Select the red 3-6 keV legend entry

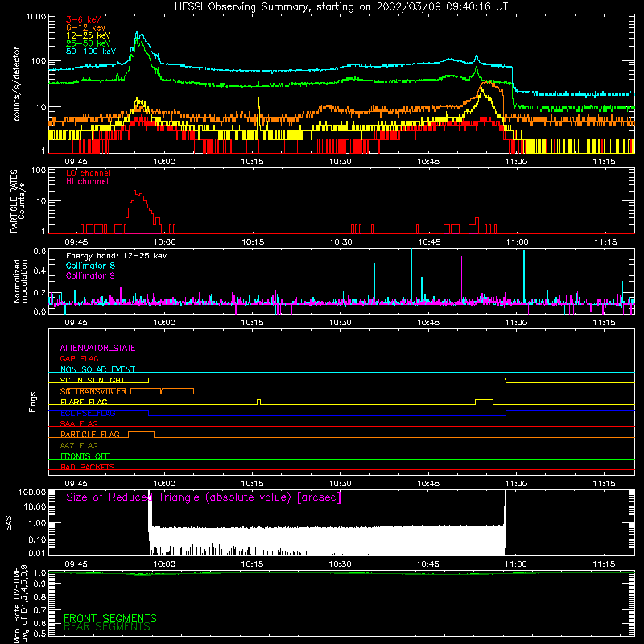click(x=84, y=19)
